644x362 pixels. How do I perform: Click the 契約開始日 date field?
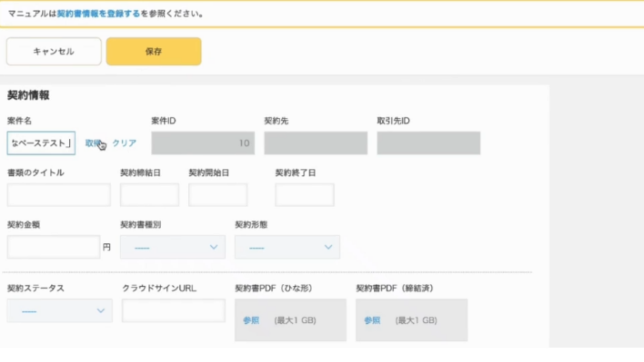(x=217, y=194)
